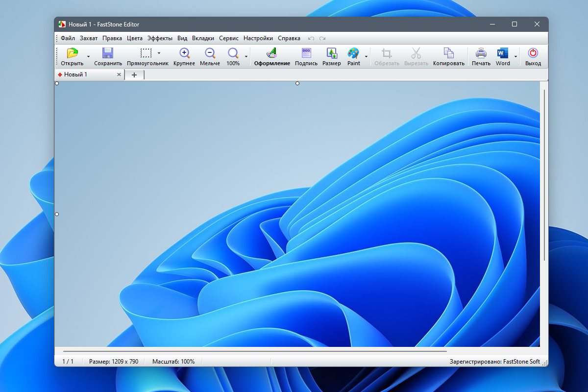The height and width of the screenshot is (392, 588).
Task: Expand the Прямоугольник shape dropdown arrow
Action: pos(159,52)
